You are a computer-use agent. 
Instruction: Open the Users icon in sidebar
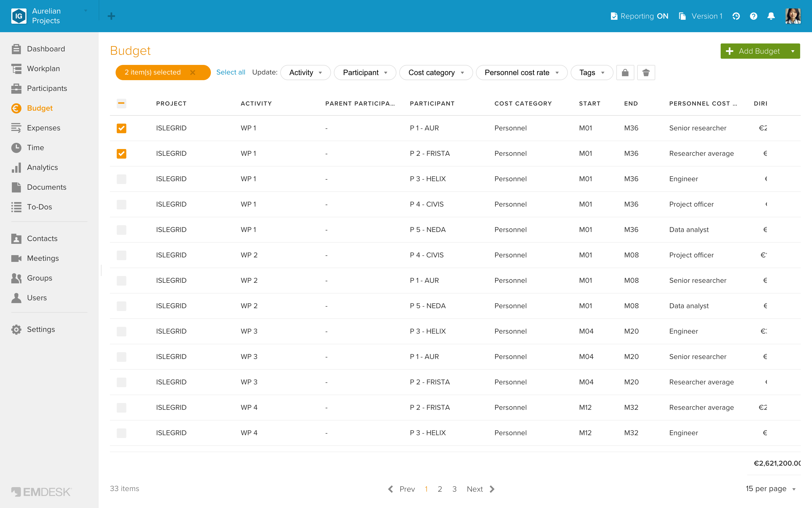pos(16,298)
